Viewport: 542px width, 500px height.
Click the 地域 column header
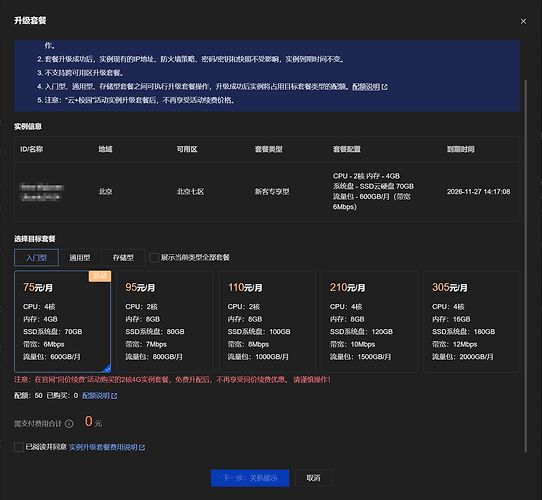[105, 149]
